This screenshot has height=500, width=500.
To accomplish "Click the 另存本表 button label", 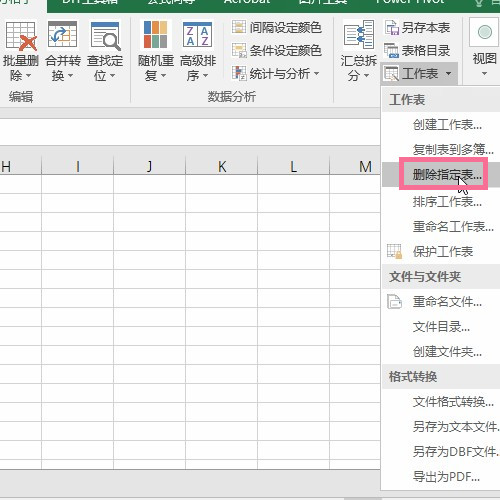I will click(426, 28).
